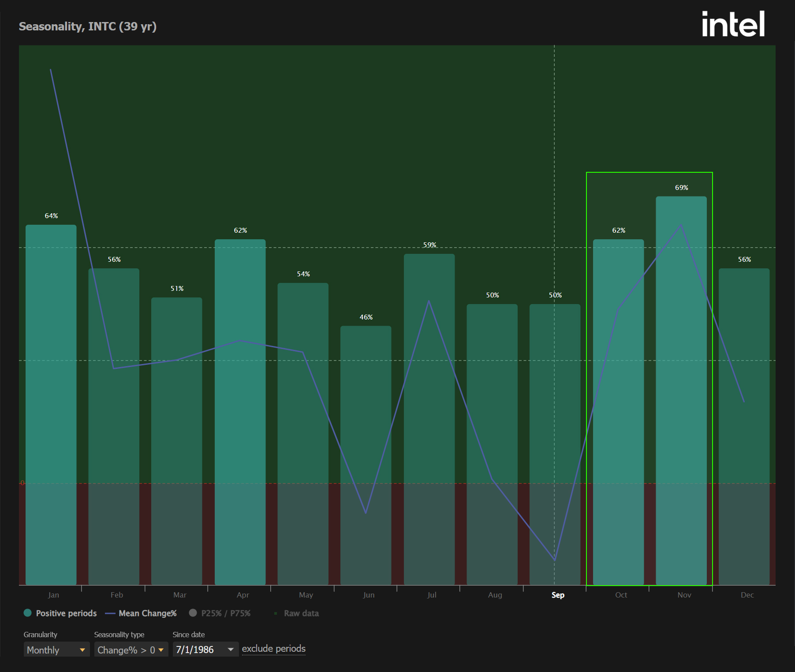Viewport: 795px width, 672px height.
Task: Select the December bar
Action: pyautogui.click(x=744, y=427)
